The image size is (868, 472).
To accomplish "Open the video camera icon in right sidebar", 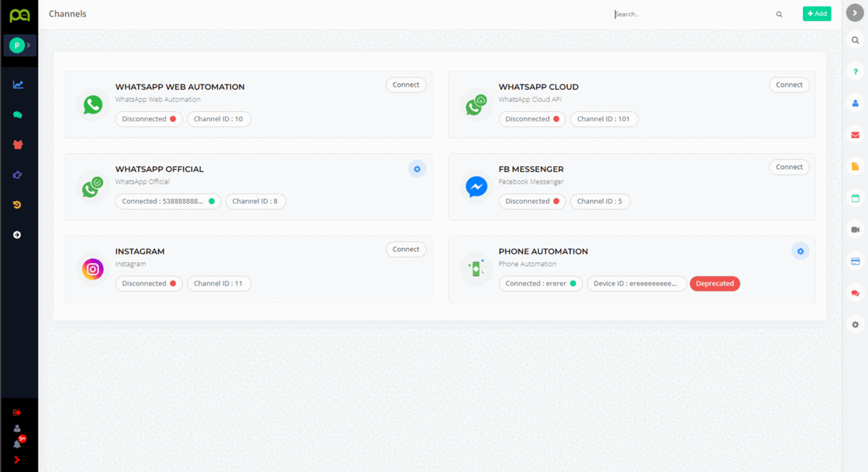I will pos(855,230).
